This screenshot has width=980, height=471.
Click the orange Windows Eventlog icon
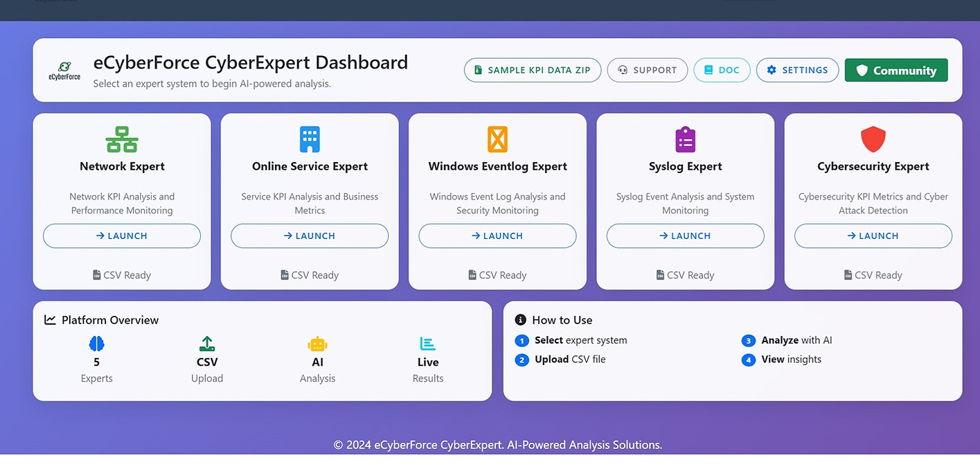497,139
